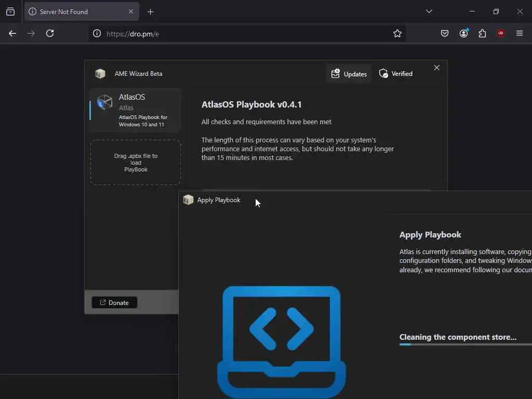Click the Apply Playbook window title
The height and width of the screenshot is (399, 532).
click(219, 200)
